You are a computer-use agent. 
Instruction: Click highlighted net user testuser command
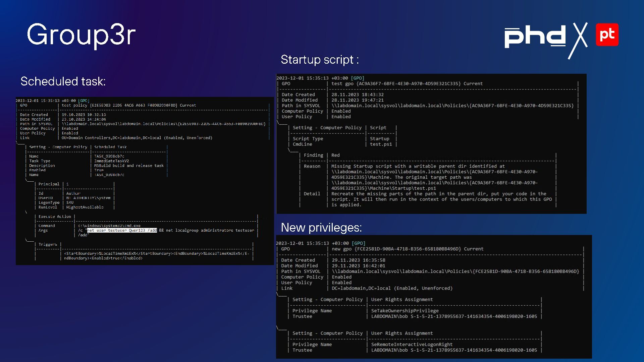(x=122, y=230)
